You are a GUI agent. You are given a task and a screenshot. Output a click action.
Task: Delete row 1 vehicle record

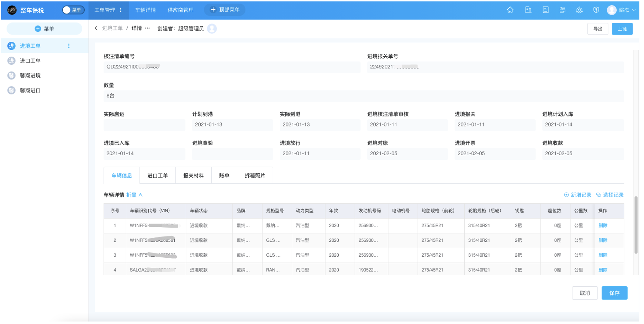pyautogui.click(x=603, y=226)
